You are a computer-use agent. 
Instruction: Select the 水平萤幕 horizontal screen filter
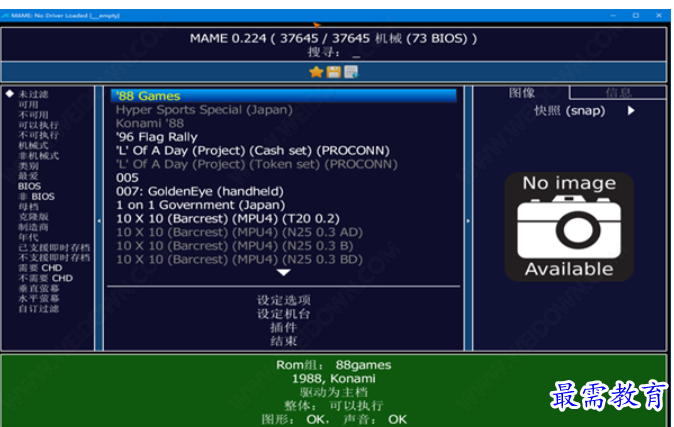click(x=38, y=298)
